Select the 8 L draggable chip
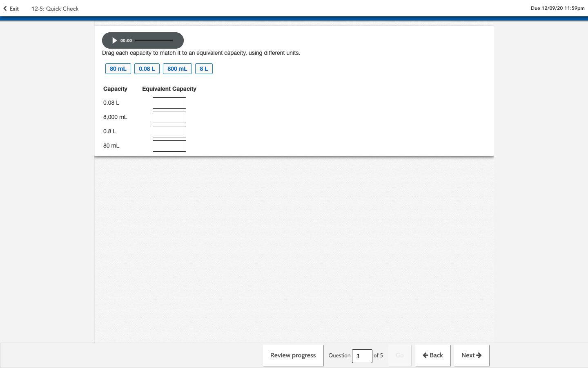Screen dimensions: 588x368 tap(204, 69)
